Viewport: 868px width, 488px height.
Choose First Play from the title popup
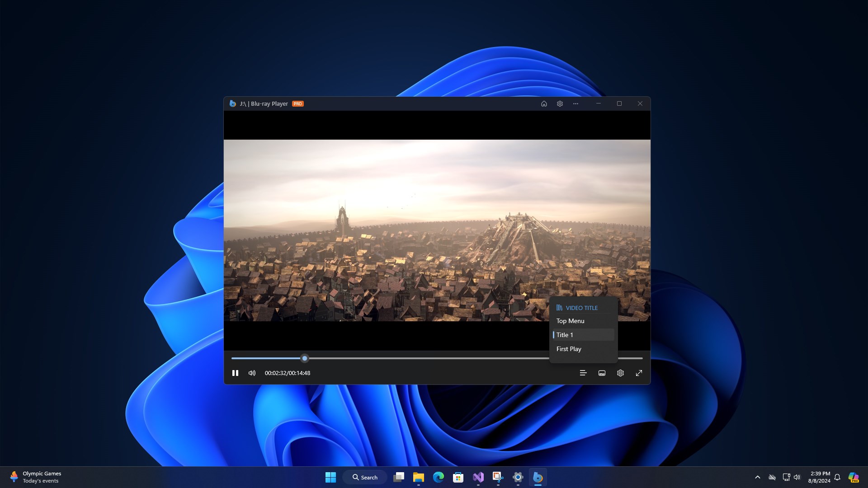[x=569, y=349]
